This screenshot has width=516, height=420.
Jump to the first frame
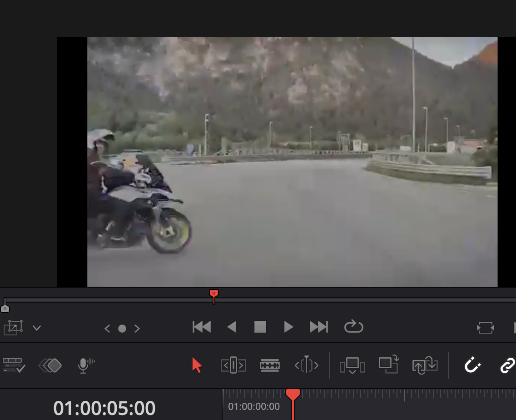201,327
